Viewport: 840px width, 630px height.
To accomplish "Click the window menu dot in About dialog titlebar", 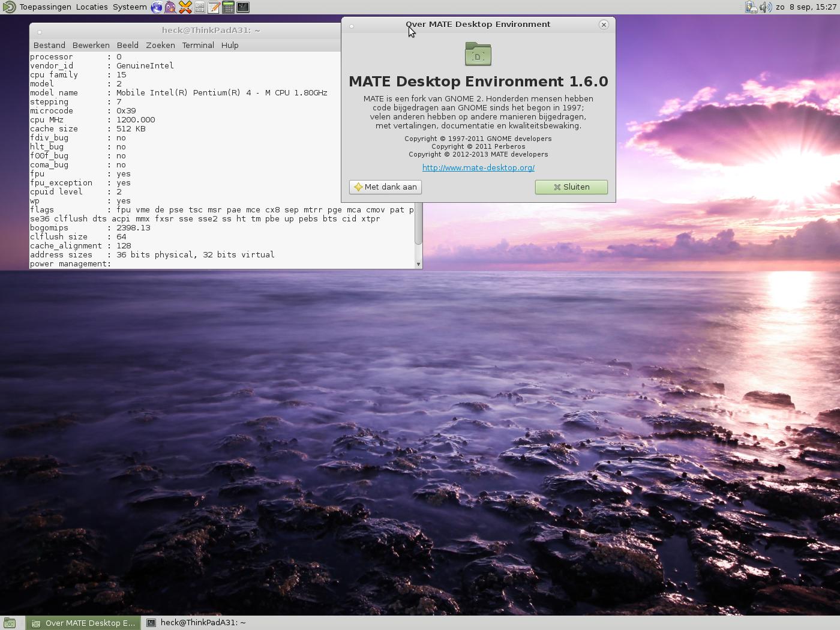I will 352,26.
